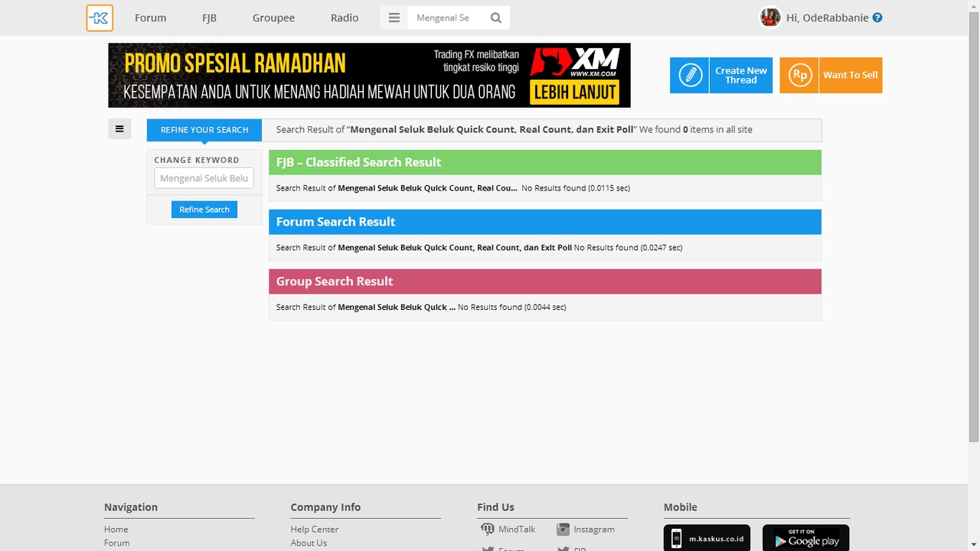
Task: Click the Hi, OdeRabbanie username link
Action: [x=828, y=18]
